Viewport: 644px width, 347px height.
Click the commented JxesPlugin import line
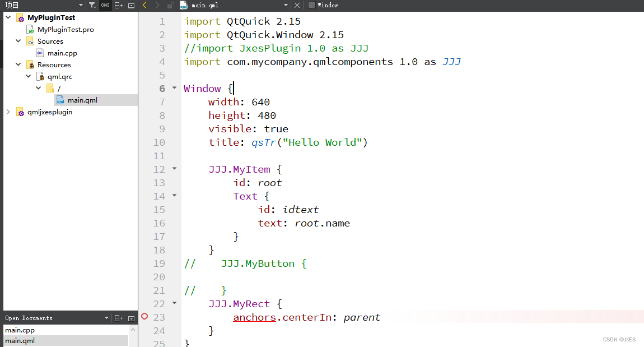coord(276,48)
